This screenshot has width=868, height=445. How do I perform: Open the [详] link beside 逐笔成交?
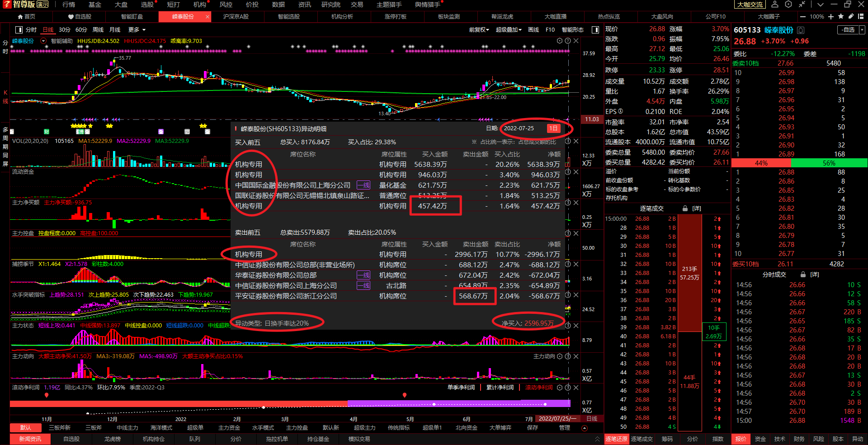[697, 208]
